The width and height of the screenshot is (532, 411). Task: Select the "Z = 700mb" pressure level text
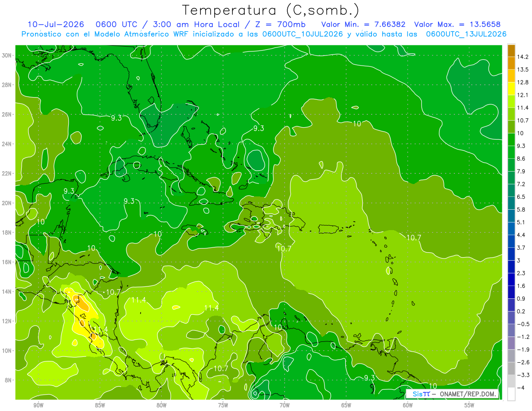(x=280, y=24)
